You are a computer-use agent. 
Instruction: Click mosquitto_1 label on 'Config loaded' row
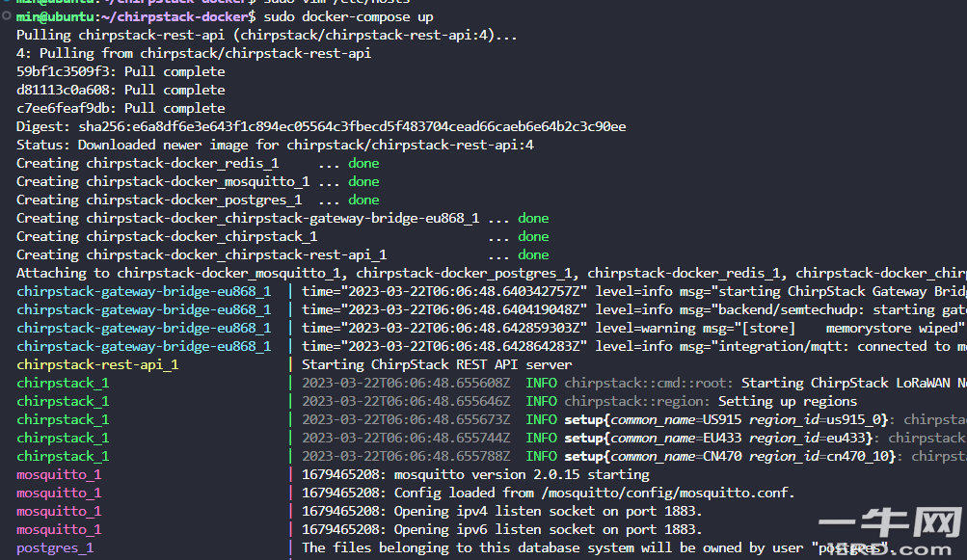[59, 493]
